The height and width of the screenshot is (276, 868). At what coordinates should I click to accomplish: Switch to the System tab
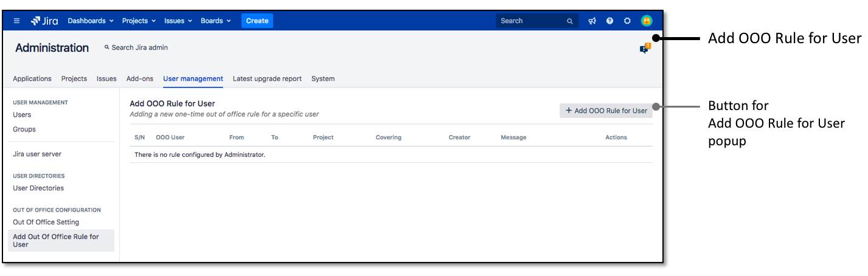323,78
